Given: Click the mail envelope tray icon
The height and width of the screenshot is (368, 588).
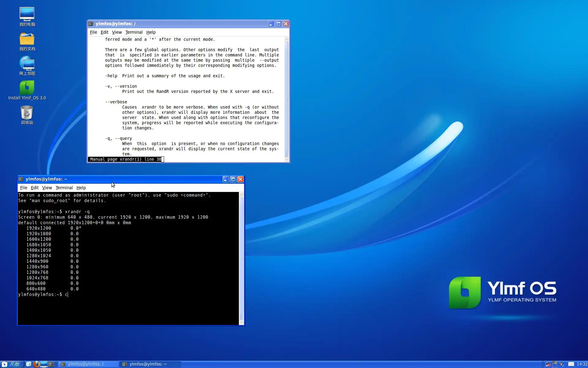Looking at the screenshot, I should pos(571,364).
